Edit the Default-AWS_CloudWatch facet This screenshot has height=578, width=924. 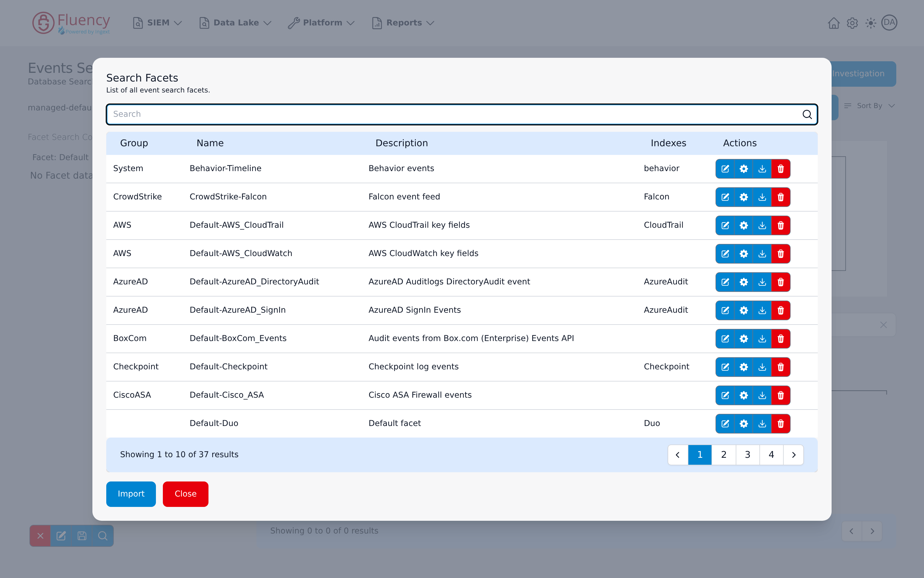pyautogui.click(x=725, y=253)
